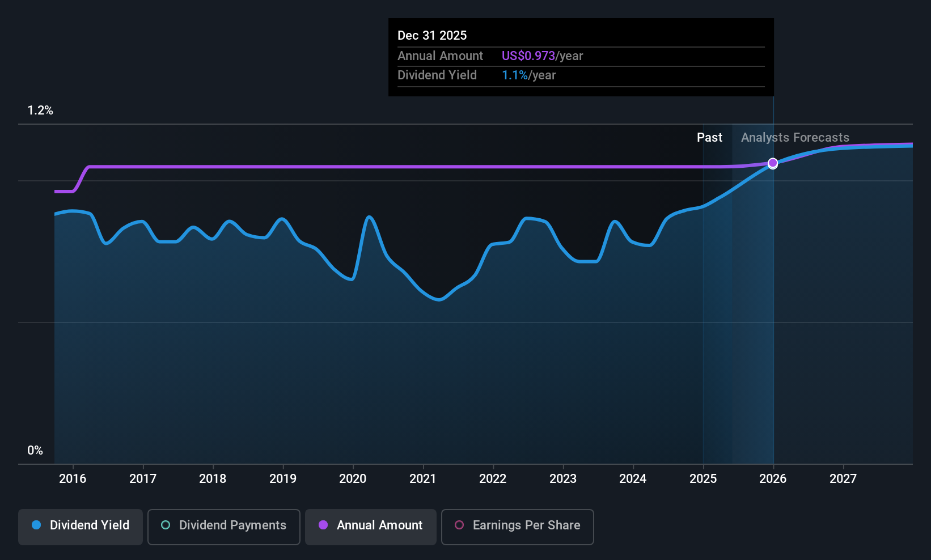Click the 2024 x-axis label
Screen dimensions: 931x560
point(633,479)
